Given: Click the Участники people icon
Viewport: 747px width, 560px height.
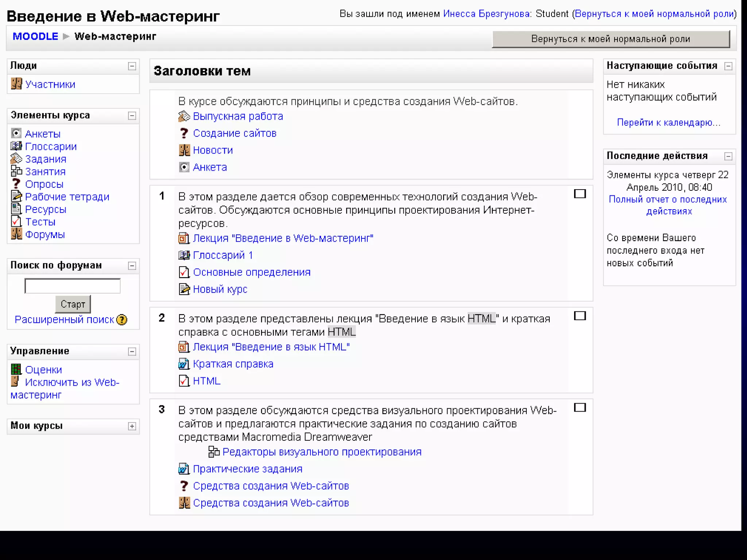Looking at the screenshot, I should click(16, 84).
